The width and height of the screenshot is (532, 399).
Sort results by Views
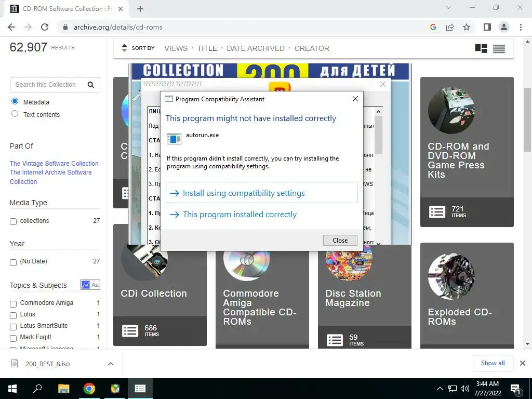[x=176, y=48]
